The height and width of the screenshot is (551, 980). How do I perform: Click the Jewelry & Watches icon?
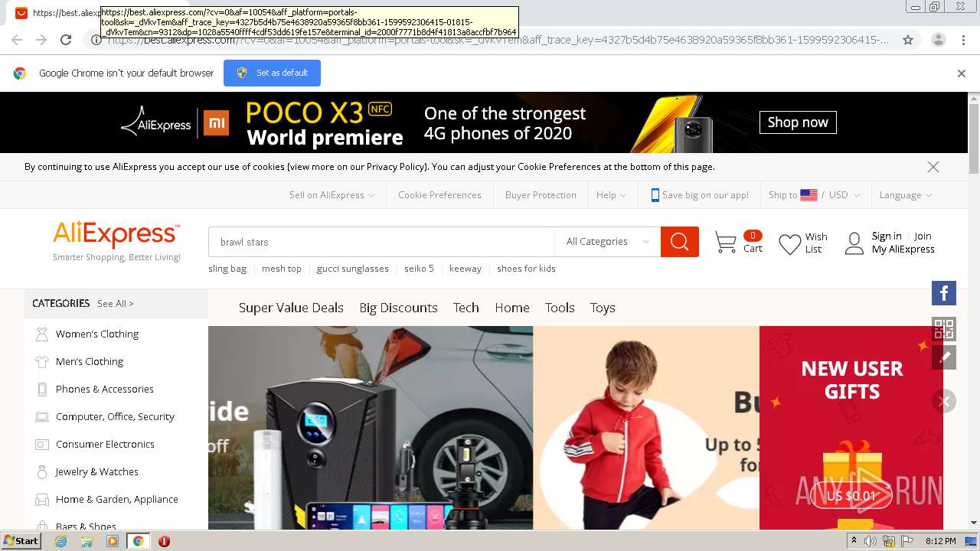click(x=42, y=471)
